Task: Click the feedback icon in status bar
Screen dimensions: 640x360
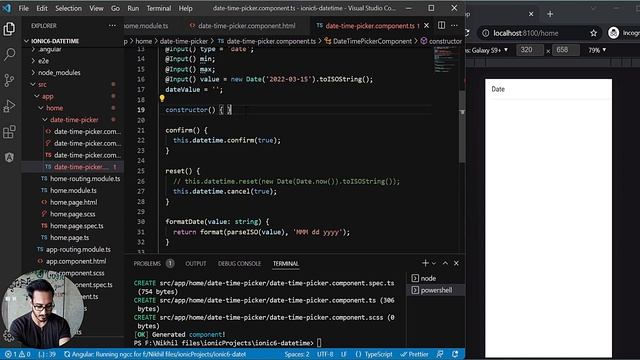Action: tap(440, 354)
